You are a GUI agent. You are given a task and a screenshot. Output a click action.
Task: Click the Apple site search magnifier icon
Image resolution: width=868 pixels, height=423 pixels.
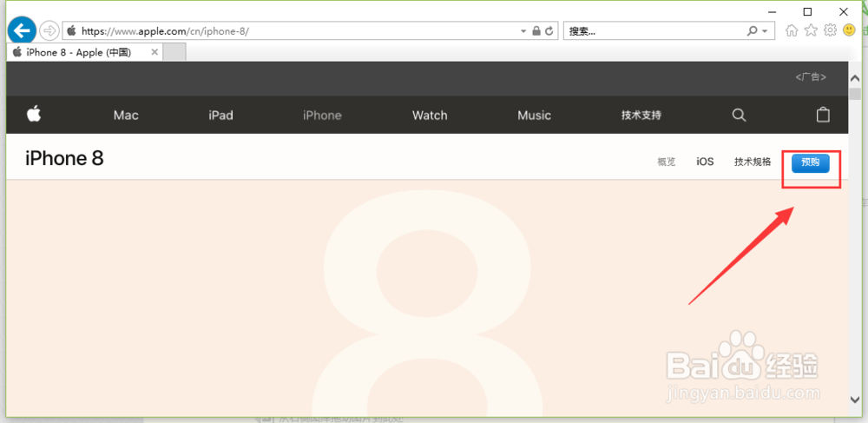(739, 115)
